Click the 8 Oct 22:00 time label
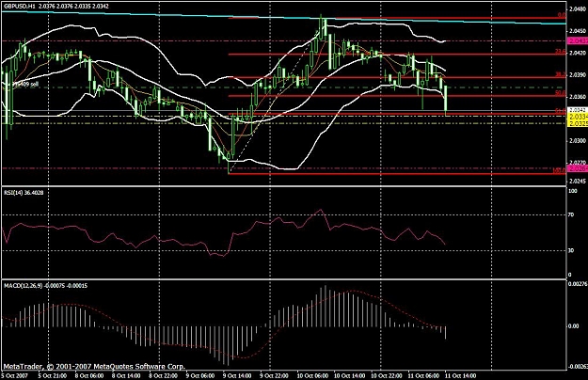The width and height of the screenshot is (588, 380). 164,376
